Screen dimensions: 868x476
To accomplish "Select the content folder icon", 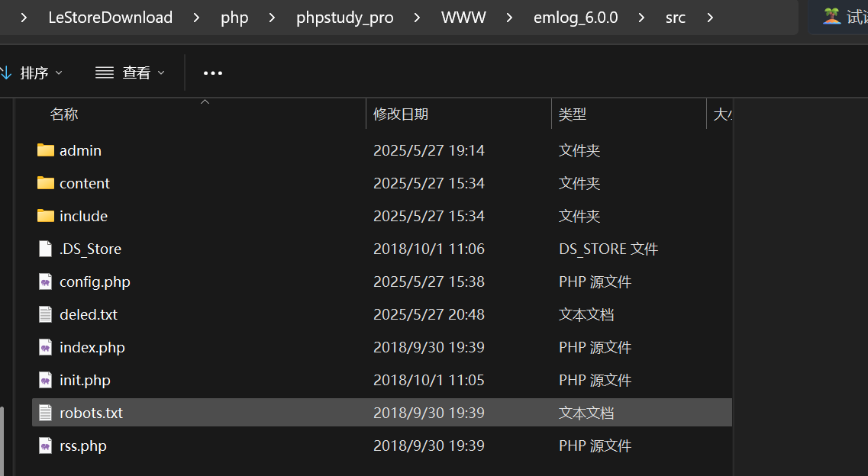I will [46, 183].
